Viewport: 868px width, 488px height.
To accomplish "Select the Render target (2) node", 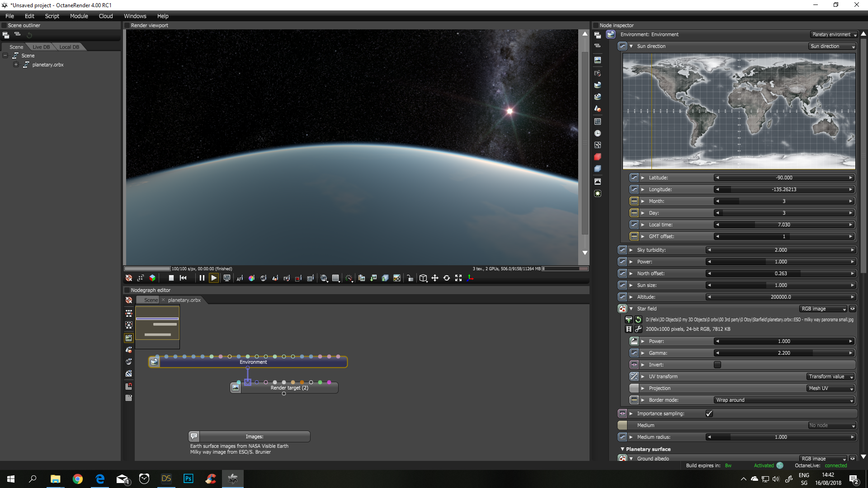I will pos(289,388).
